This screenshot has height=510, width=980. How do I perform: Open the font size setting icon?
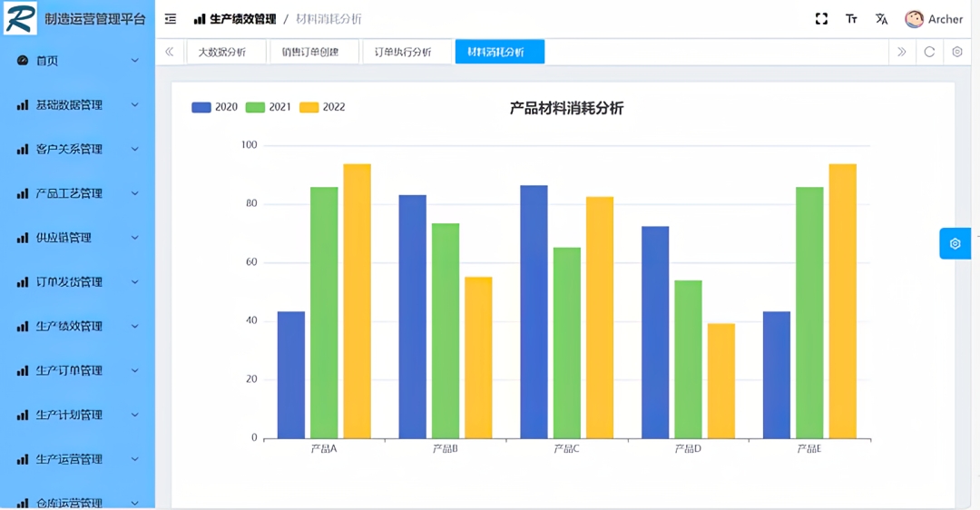pyautogui.click(x=851, y=19)
